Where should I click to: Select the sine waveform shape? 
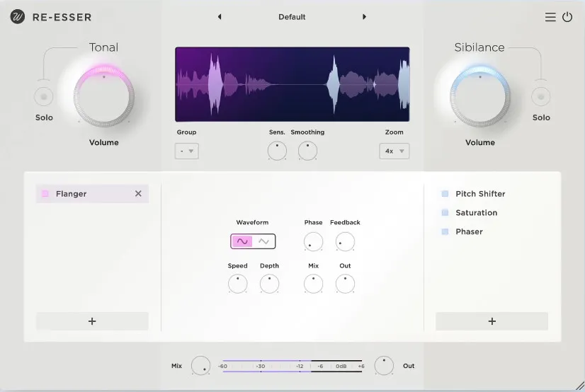tap(242, 241)
